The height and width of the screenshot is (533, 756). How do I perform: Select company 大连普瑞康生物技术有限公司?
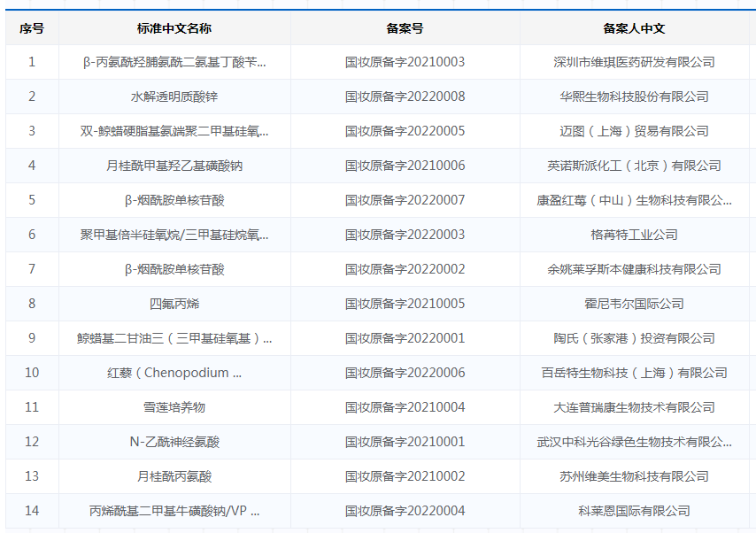(x=634, y=407)
